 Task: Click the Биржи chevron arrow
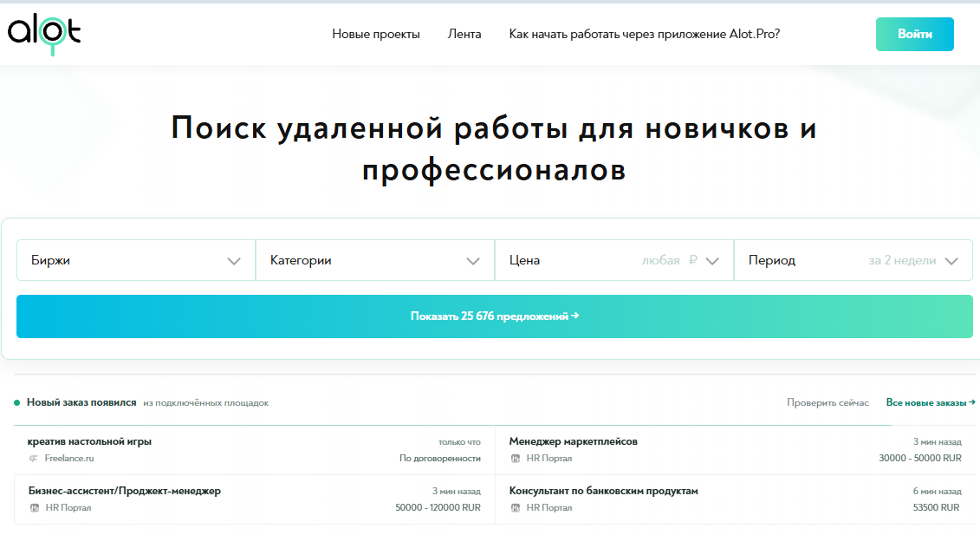[234, 262]
